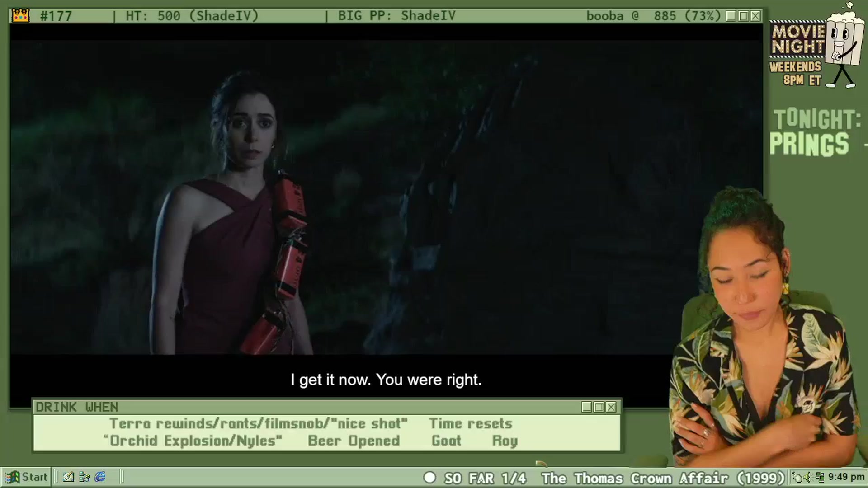Click the 'SO FAR 1/4' ticker text

point(485,478)
